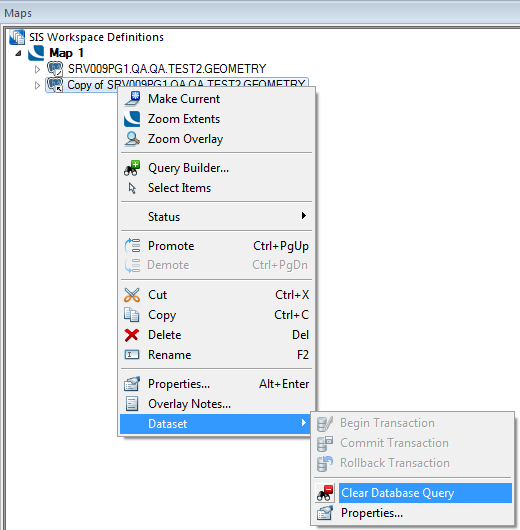This screenshot has width=520, height=530.
Task: Click the Cut scissors icon
Action: [x=132, y=295]
